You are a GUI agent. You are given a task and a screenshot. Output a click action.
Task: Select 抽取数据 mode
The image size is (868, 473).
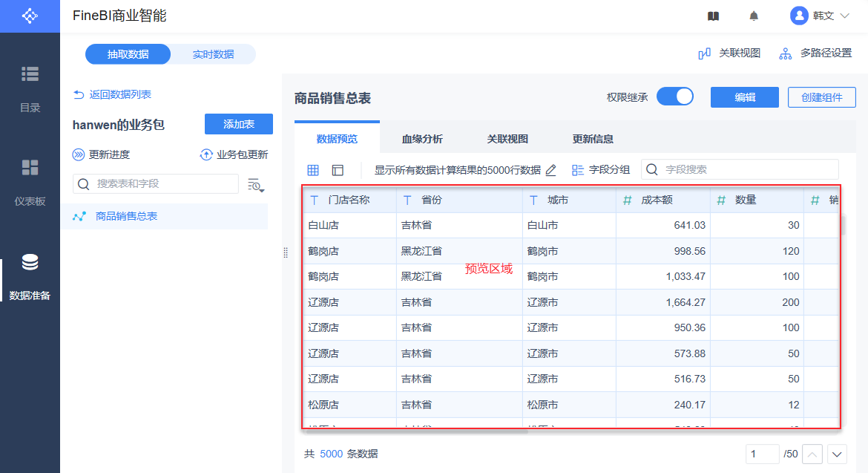128,54
